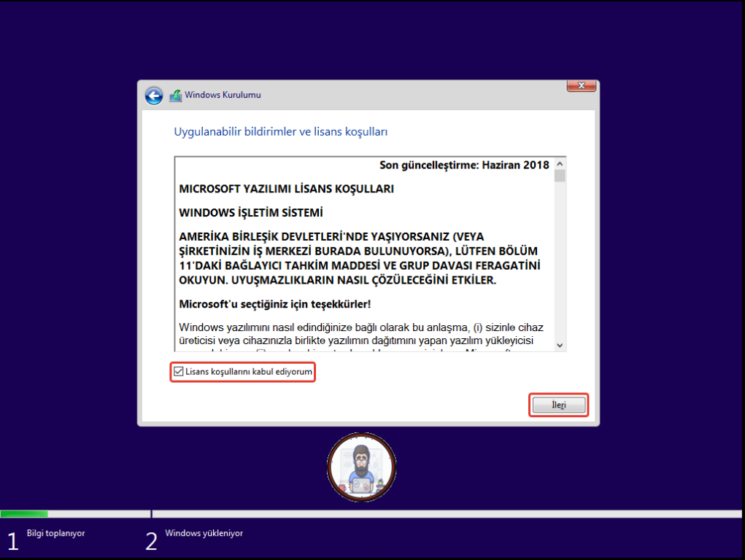The image size is (745, 560).
Task: Click 'MICROSOFT YAZILIMI LİSANS KOŞULLARI' line
Action: (x=287, y=189)
